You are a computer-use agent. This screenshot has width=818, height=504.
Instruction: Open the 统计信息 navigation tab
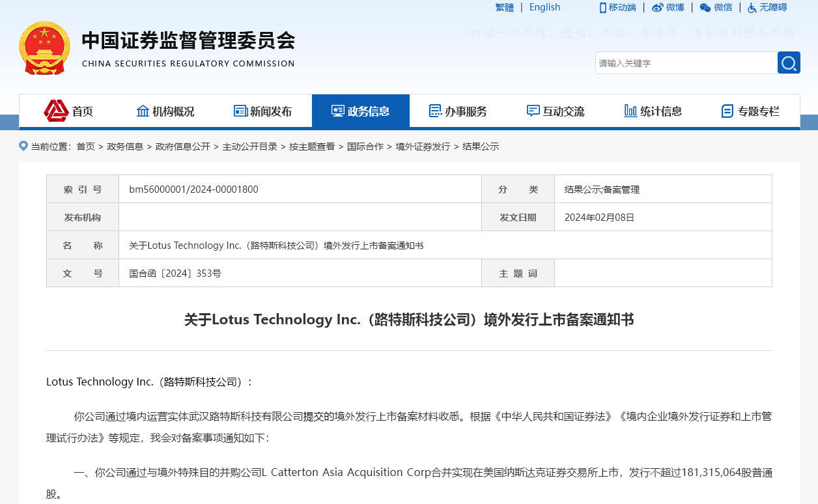coord(653,111)
